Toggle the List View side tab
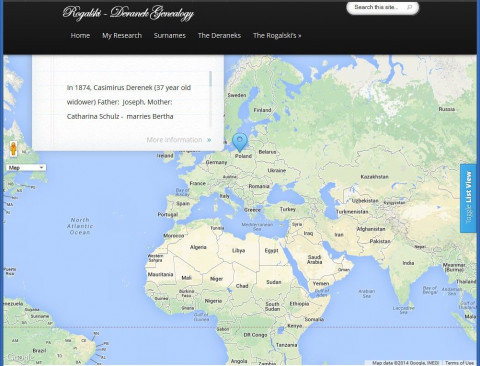The image size is (480, 366). tap(468, 198)
